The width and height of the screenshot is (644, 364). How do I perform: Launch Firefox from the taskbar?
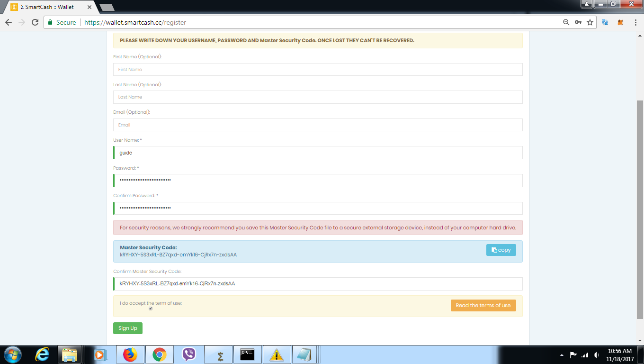[130, 355]
